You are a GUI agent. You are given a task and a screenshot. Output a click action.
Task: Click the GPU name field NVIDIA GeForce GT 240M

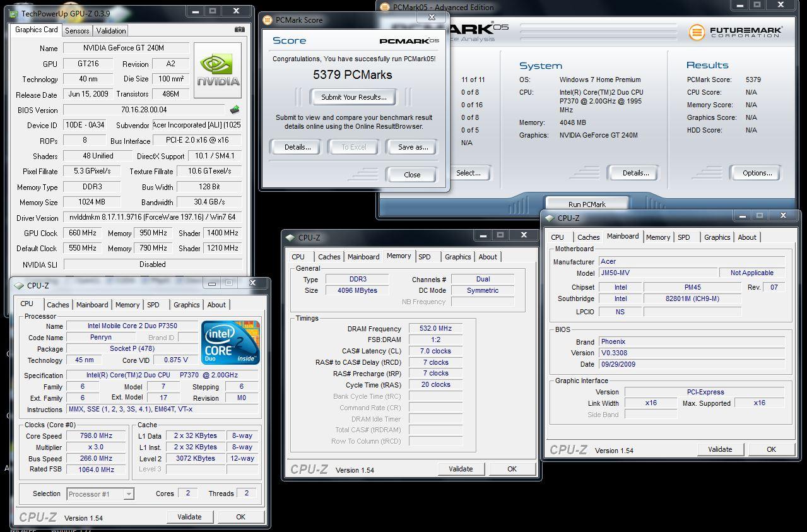coord(126,48)
